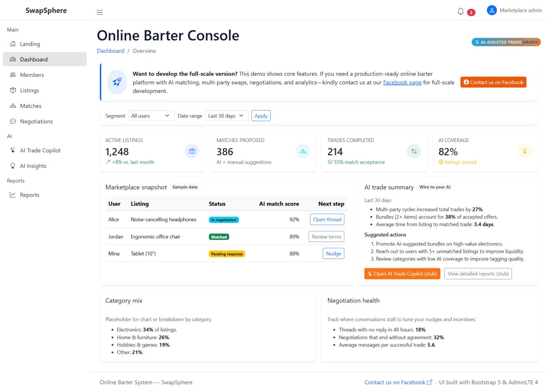The height and width of the screenshot is (392, 548).
Task: Click the Listings box icon in the sidebar
Action: pyautogui.click(x=13, y=90)
